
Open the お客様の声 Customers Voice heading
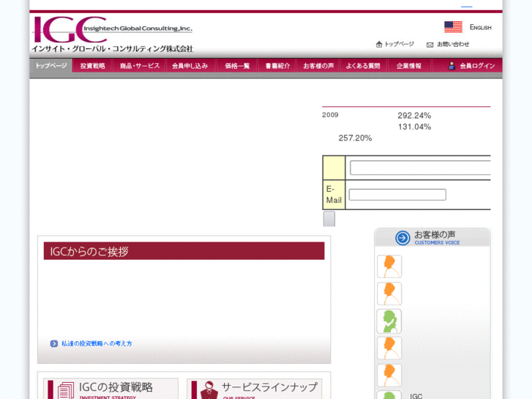coord(437,238)
